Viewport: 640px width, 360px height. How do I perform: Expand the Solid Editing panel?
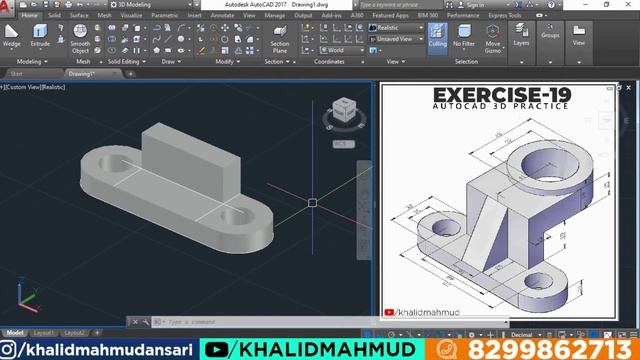(127, 62)
